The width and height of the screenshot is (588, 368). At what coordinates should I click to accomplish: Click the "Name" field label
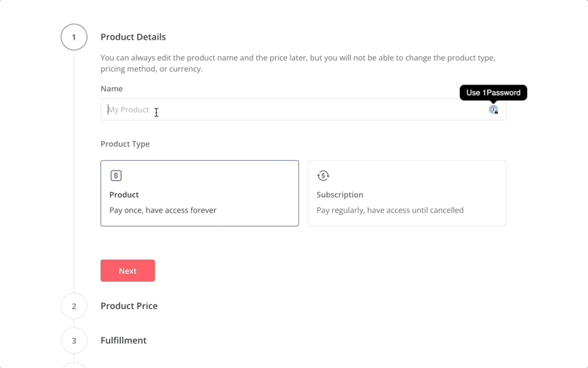click(x=112, y=89)
